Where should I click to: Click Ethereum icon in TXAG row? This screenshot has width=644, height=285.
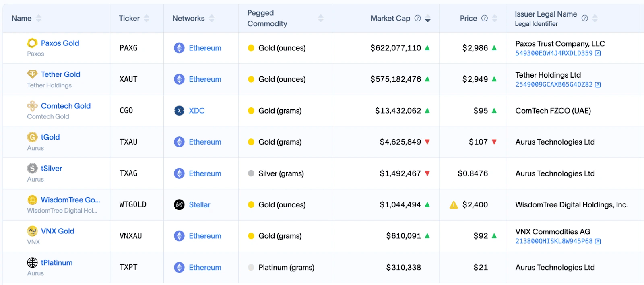[179, 173]
